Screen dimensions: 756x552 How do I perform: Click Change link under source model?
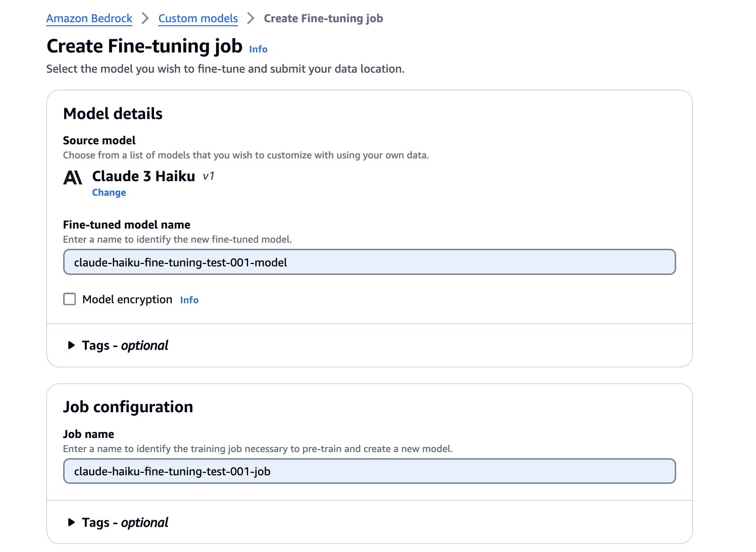point(109,193)
